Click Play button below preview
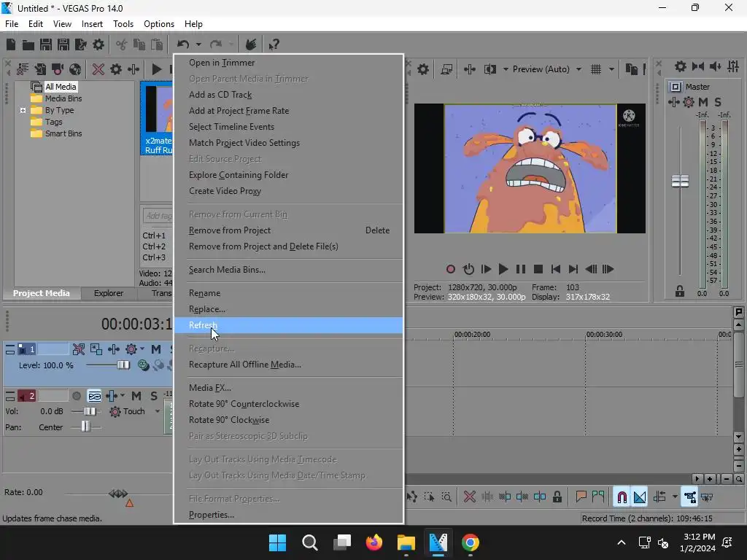 pos(503,270)
